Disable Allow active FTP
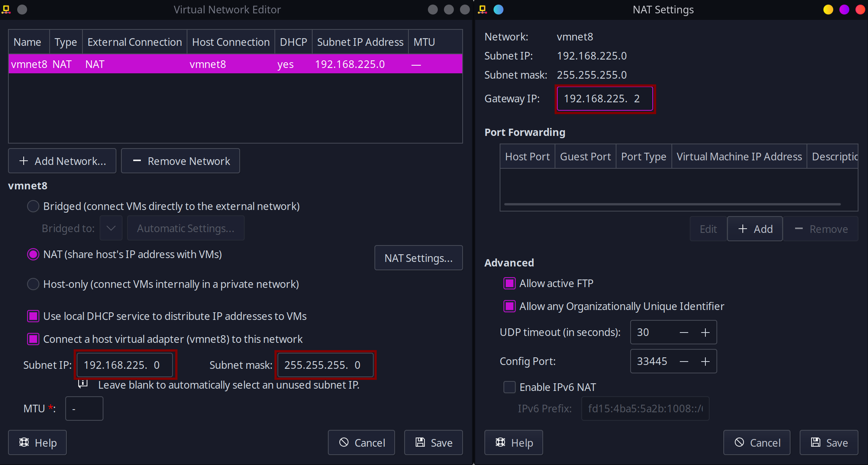The height and width of the screenshot is (465, 868). (510, 284)
